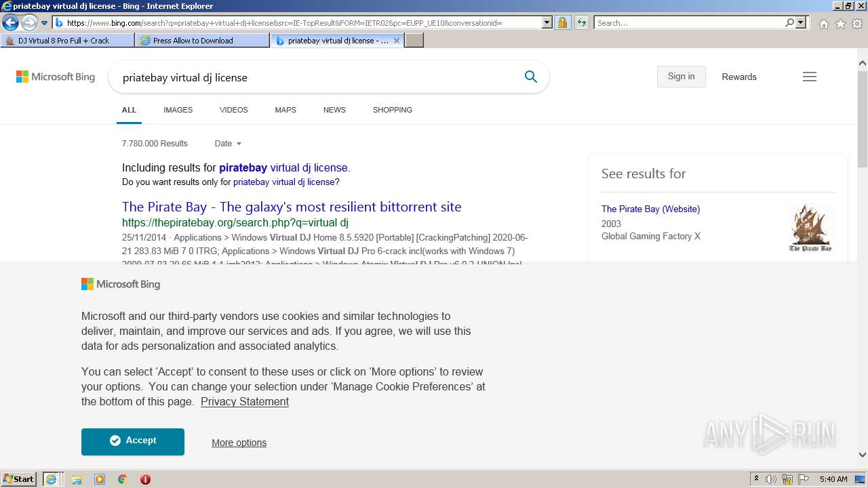
Task: Go back with the browser Back arrow
Action: pos(10,23)
